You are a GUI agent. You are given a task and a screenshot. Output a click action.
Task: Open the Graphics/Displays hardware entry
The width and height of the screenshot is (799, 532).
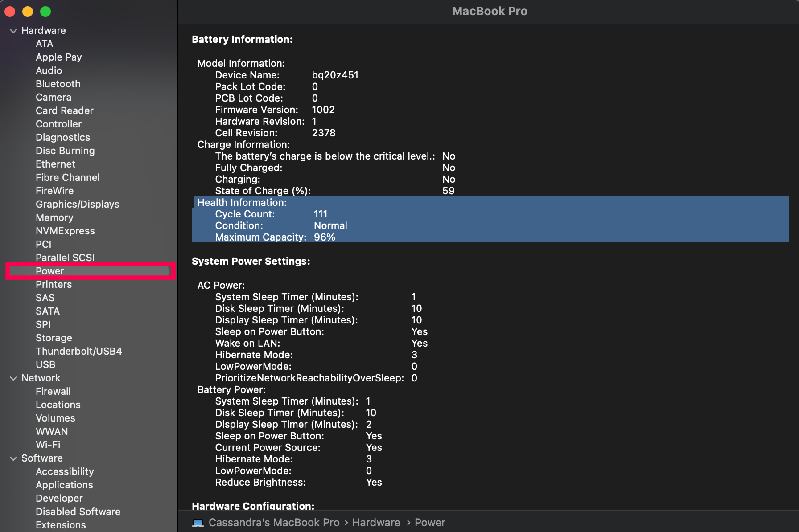click(x=77, y=204)
